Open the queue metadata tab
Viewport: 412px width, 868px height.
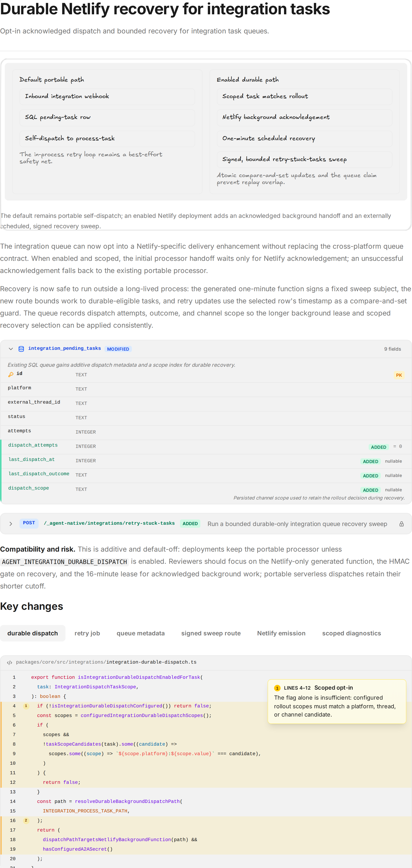[x=141, y=633]
